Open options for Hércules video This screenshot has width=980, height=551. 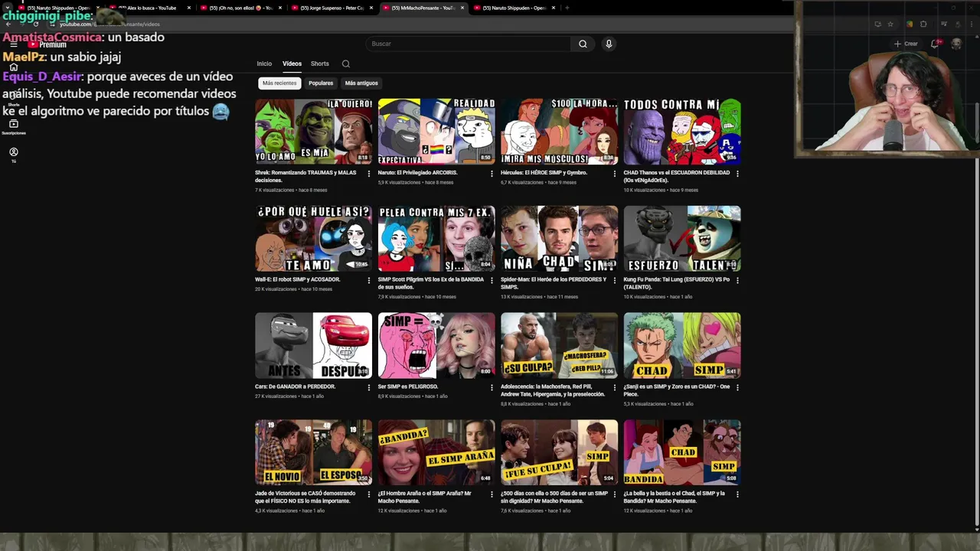pos(614,174)
